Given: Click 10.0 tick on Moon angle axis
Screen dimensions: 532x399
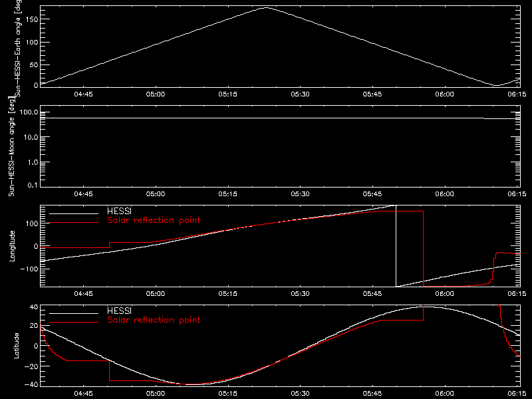Looking at the screenshot, I should coord(31,138).
